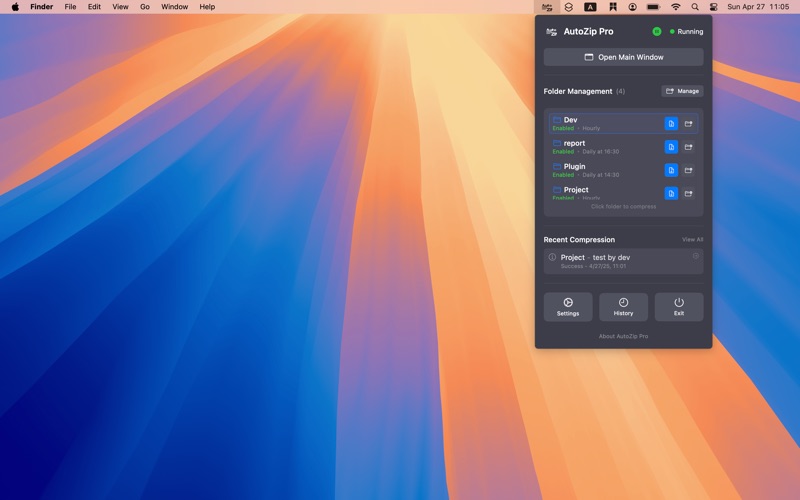Image resolution: width=800 pixels, height=500 pixels.
Task: Click small circle icon right of recent entry
Action: 695,256
